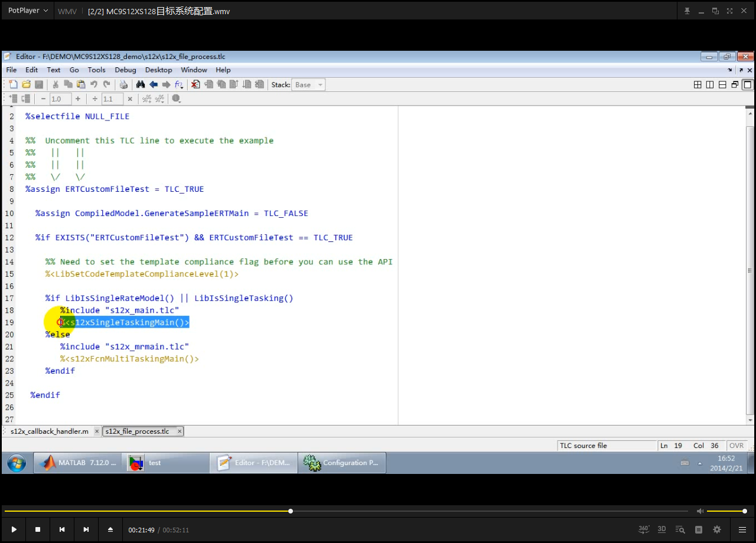Split editor left and right

click(710, 85)
